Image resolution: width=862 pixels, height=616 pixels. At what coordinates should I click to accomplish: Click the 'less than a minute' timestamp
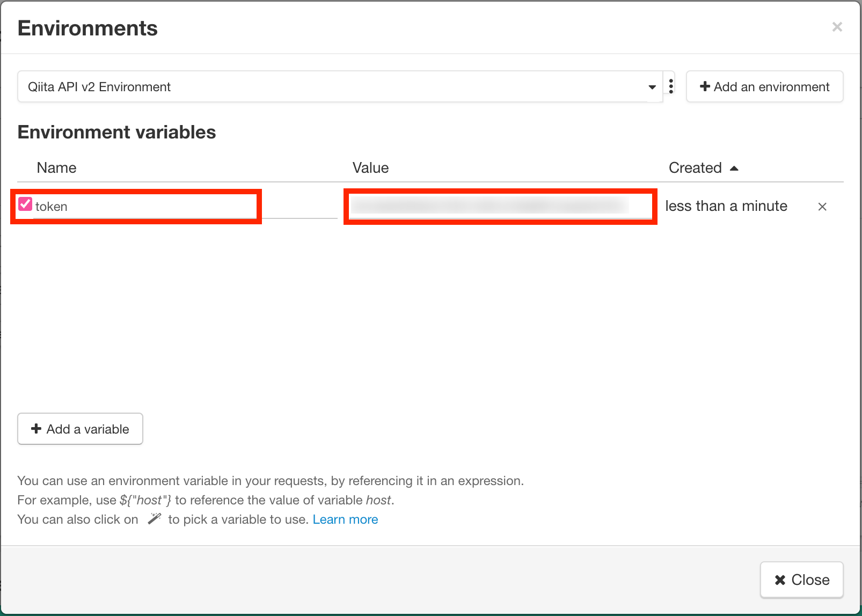(x=726, y=206)
